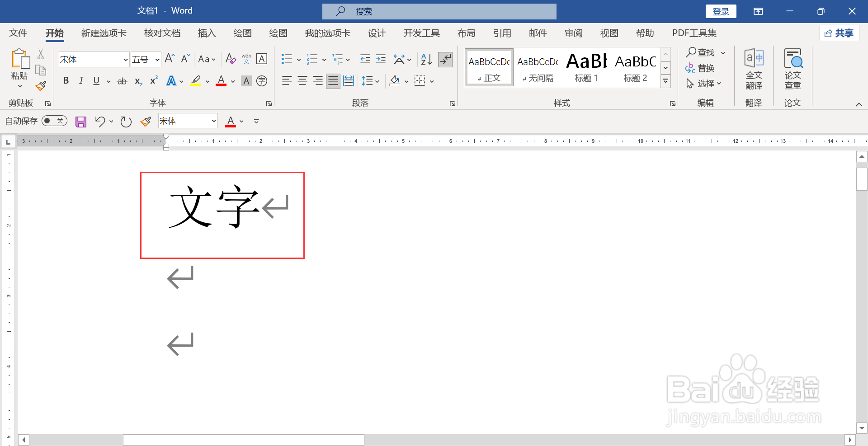The width and height of the screenshot is (868, 446).
Task: Align text right
Action: coord(318,81)
